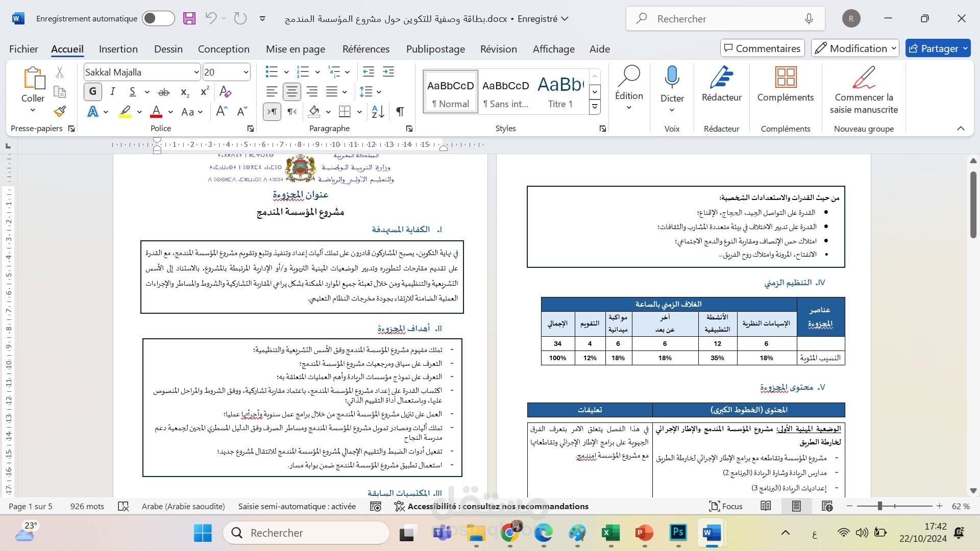Click the Dicter microphone icon
This screenshot has width=980, height=551.
coord(672,78)
